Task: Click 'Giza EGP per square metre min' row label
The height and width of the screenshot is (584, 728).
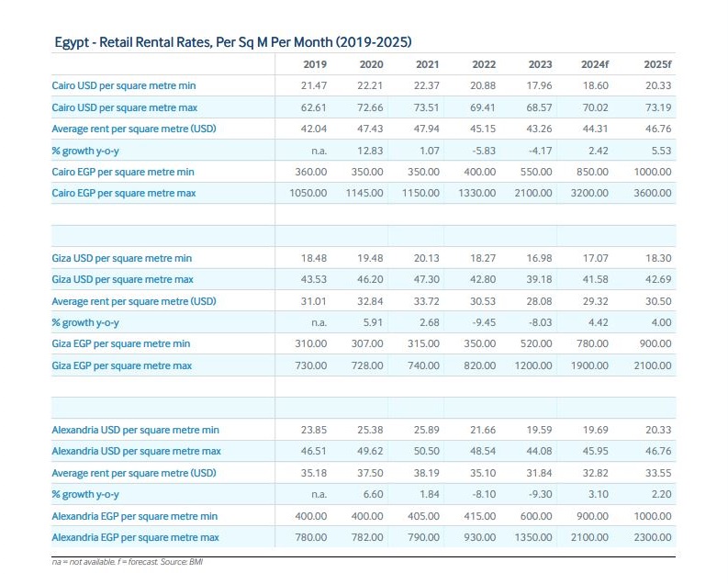Action: 121,343
